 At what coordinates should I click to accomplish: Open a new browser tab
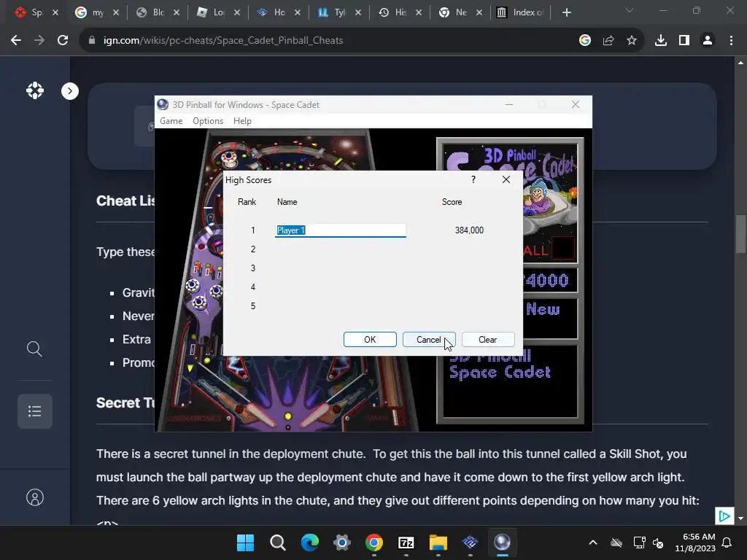point(566,12)
